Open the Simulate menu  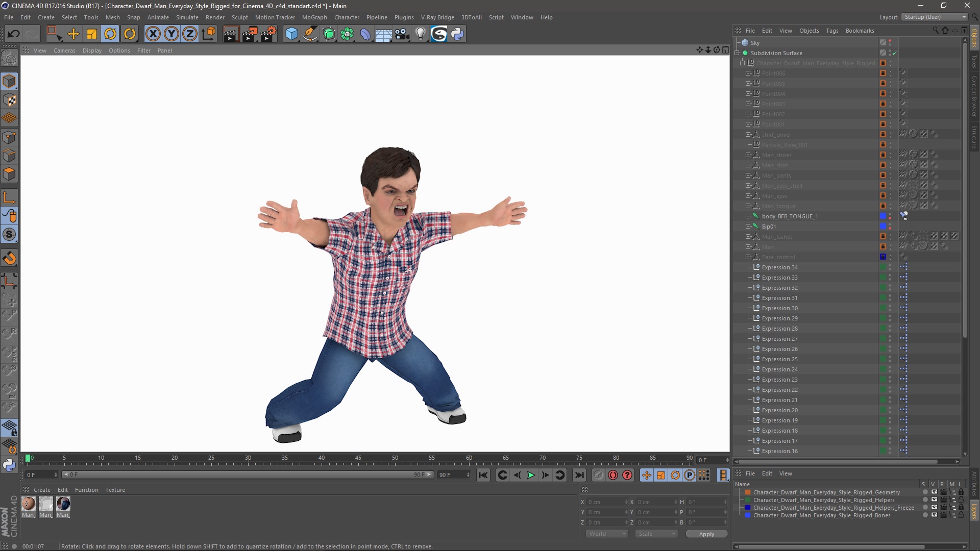click(187, 17)
